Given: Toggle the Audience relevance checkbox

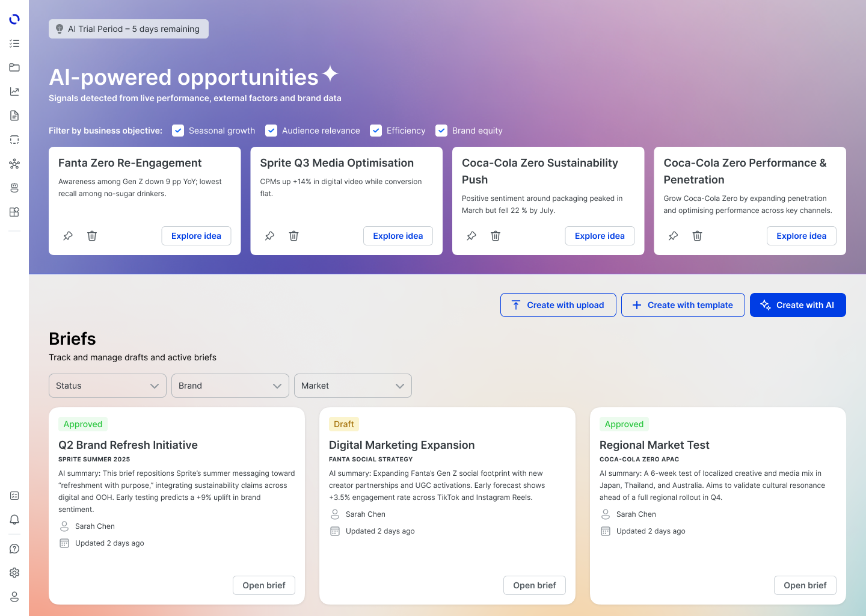Looking at the screenshot, I should 271,131.
